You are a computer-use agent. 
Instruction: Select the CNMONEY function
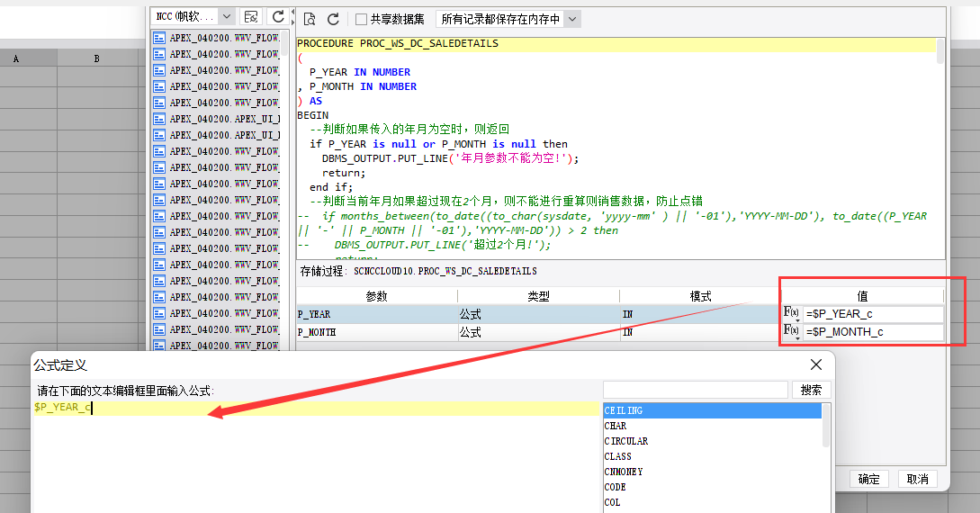(713, 472)
